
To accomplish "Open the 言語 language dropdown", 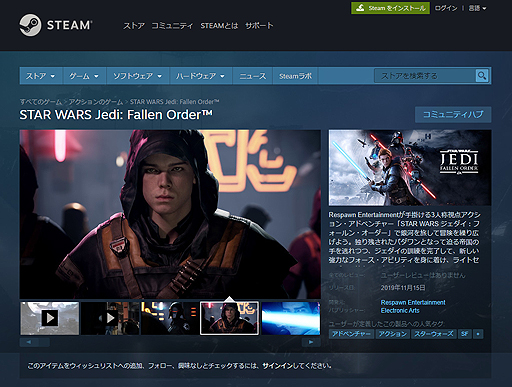I will [x=477, y=8].
